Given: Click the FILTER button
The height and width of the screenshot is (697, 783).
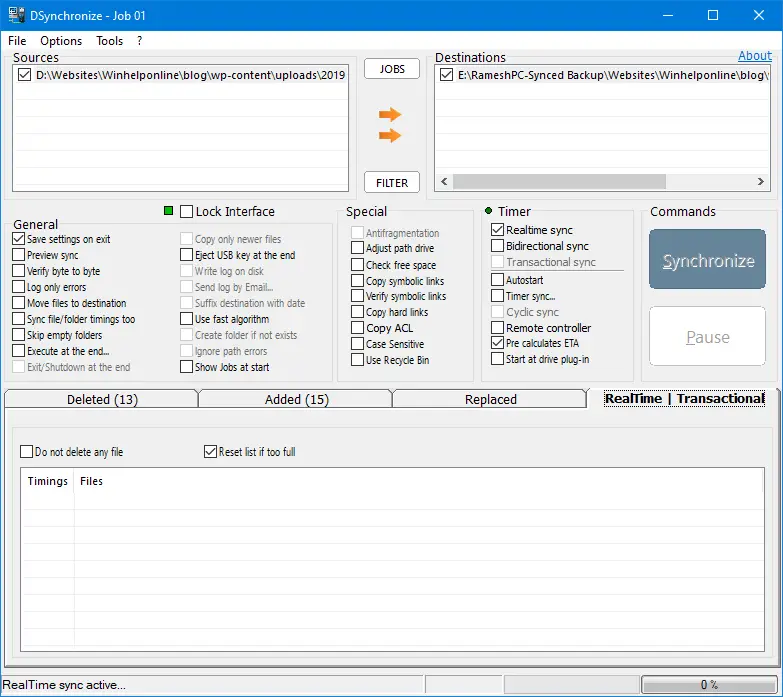Looking at the screenshot, I should pyautogui.click(x=392, y=183).
